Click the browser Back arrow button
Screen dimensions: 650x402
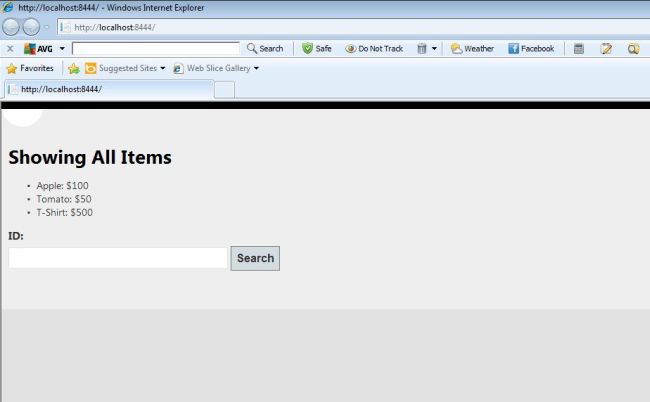coord(11,27)
